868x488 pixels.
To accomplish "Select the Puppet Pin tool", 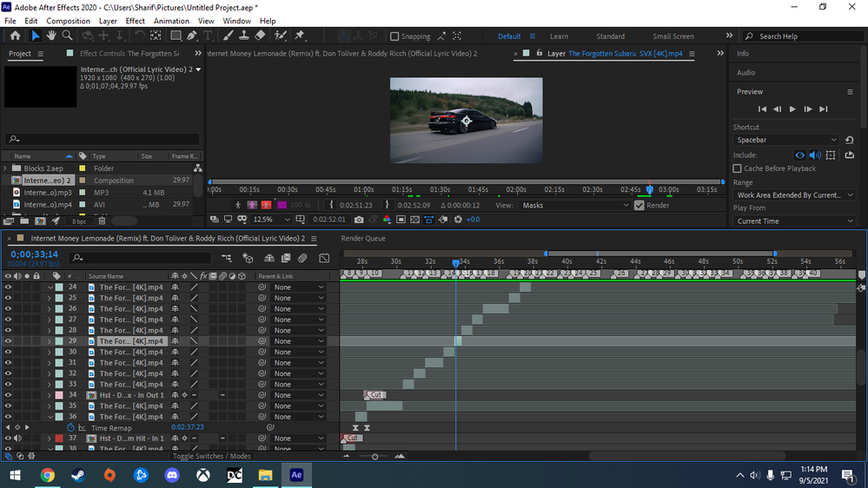I will [300, 36].
